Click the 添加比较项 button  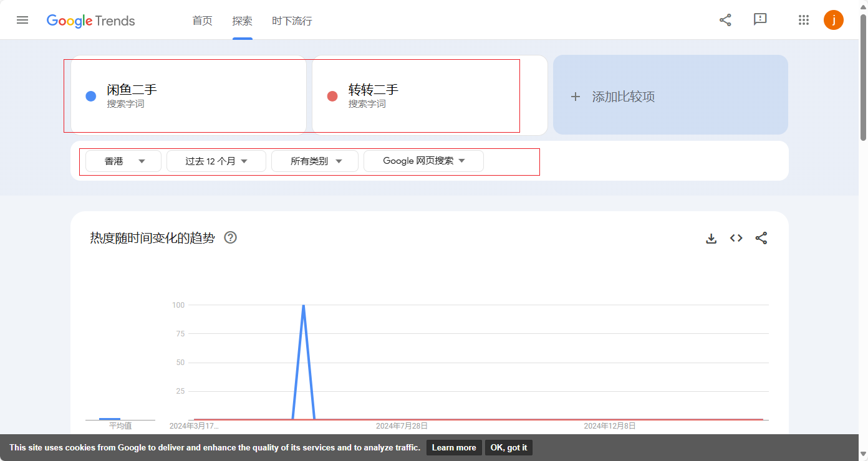(670, 95)
